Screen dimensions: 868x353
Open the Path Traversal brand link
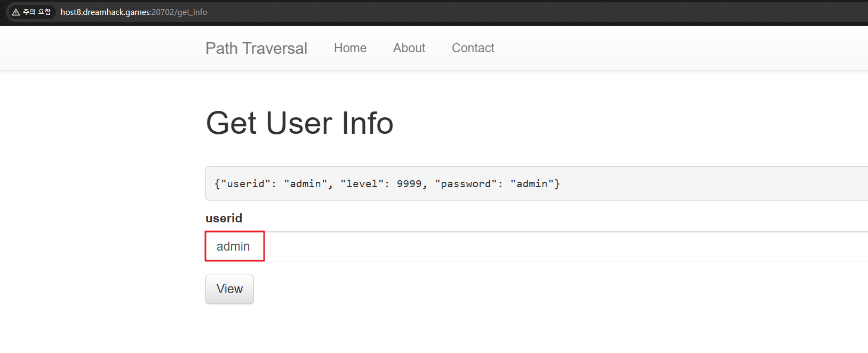256,49
